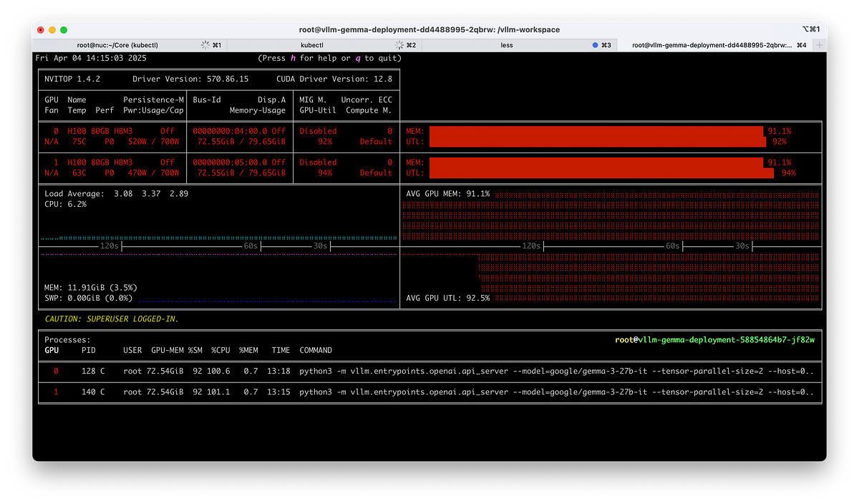Click the activity spinner on the first tab
The width and height of the screenshot is (859, 504).
205,45
